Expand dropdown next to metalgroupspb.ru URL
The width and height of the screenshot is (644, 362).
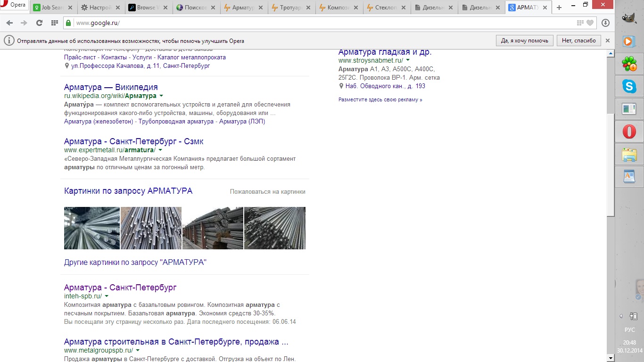click(138, 351)
